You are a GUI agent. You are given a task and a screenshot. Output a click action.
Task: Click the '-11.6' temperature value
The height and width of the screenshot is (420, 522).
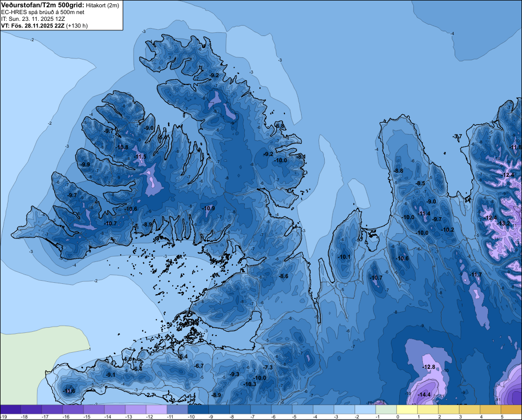[69, 391]
